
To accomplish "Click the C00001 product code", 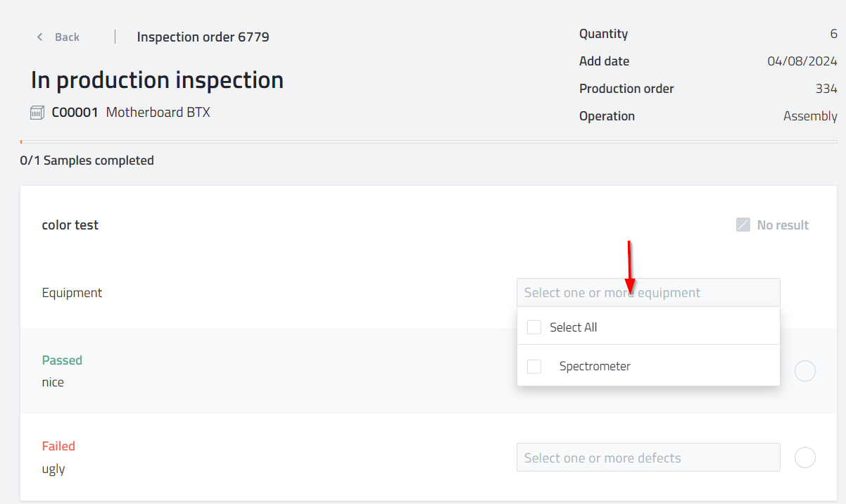I will pos(75,113).
